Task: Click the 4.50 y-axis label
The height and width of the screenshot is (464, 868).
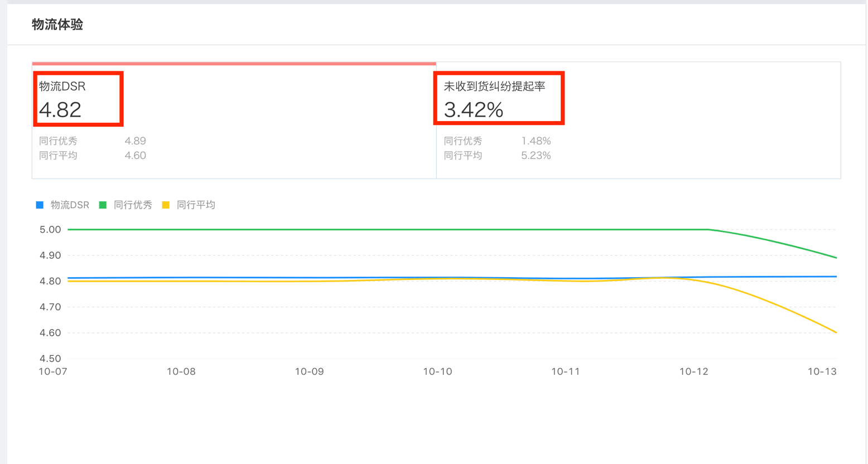Action: (x=50, y=359)
